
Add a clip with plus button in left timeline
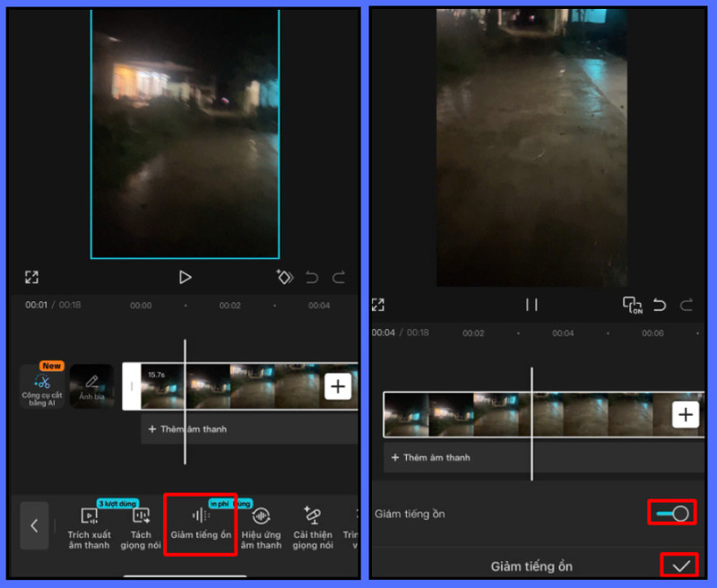pyautogui.click(x=338, y=386)
